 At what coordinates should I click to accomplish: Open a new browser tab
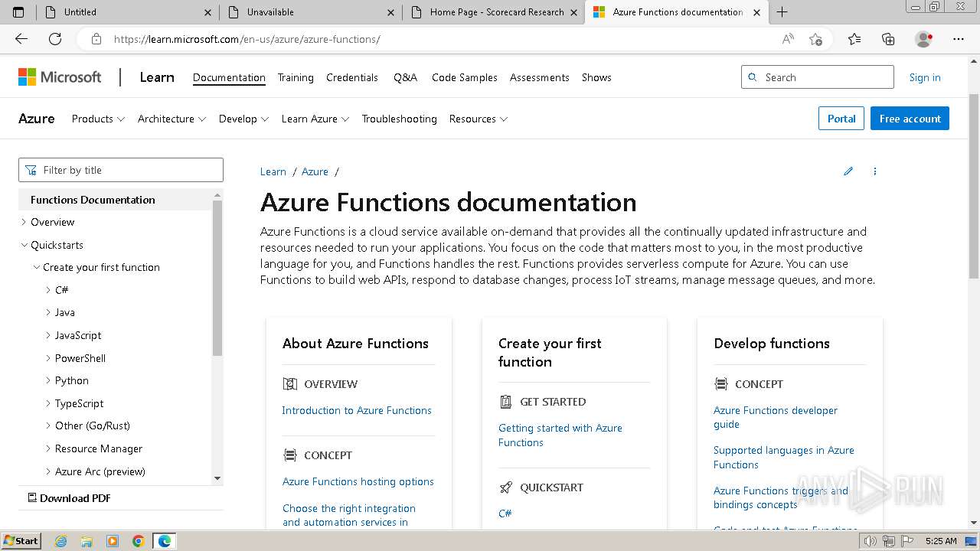pyautogui.click(x=782, y=12)
